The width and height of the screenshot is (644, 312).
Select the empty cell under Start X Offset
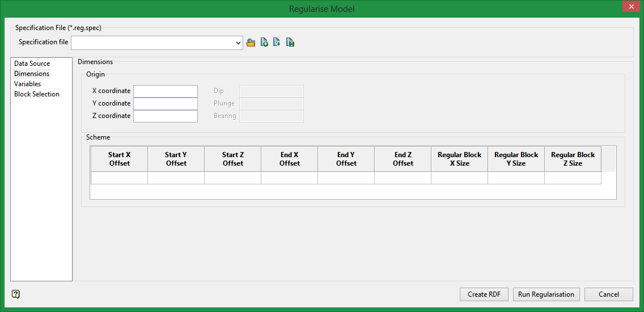[x=119, y=178]
